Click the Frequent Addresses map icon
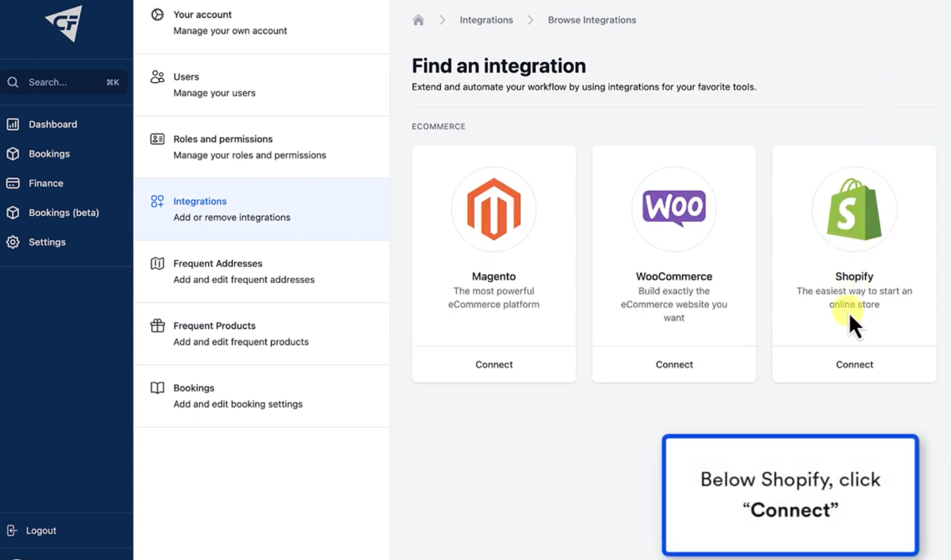This screenshot has width=951, height=560. (x=157, y=264)
